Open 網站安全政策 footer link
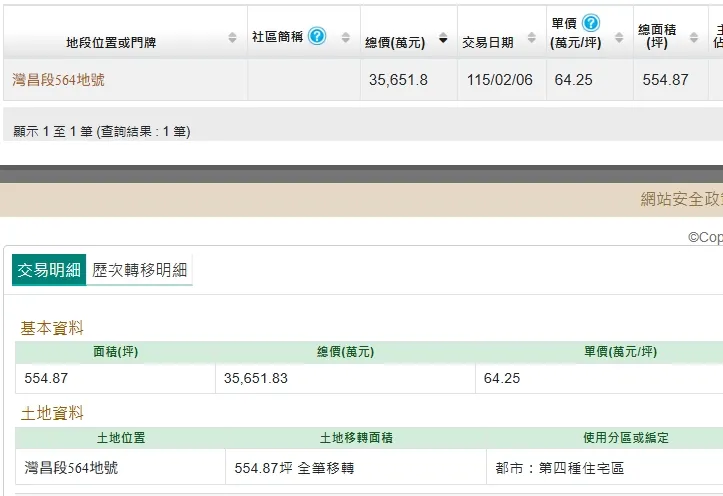 682,199
